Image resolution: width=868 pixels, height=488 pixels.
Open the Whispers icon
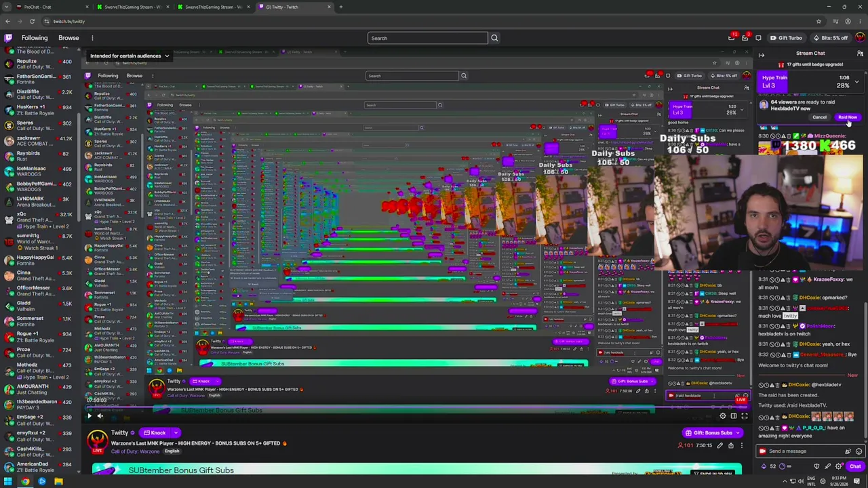758,38
